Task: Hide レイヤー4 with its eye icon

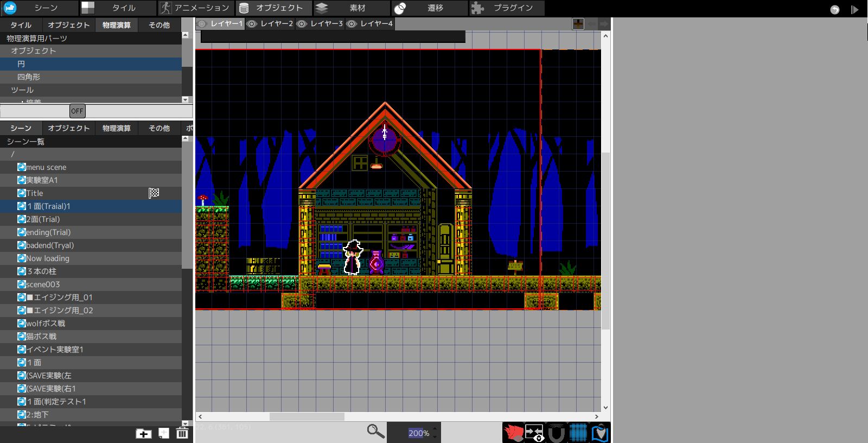Action: click(352, 24)
